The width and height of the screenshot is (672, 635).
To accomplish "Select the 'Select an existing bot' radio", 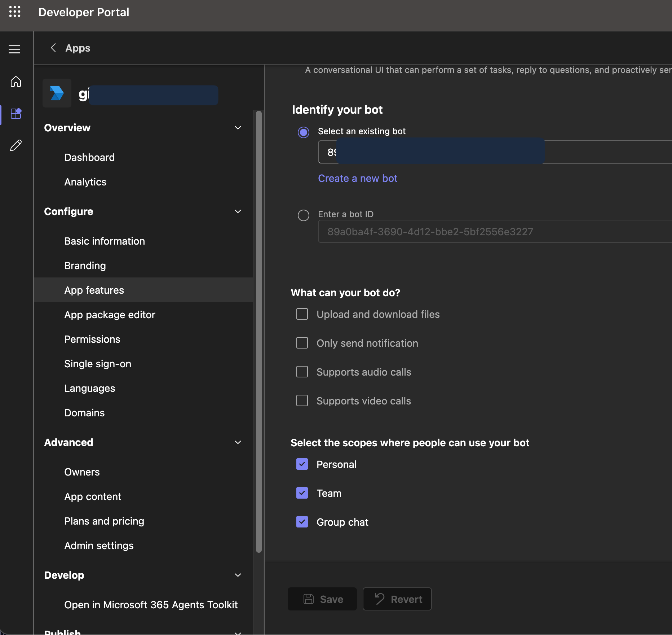I will pos(304,132).
